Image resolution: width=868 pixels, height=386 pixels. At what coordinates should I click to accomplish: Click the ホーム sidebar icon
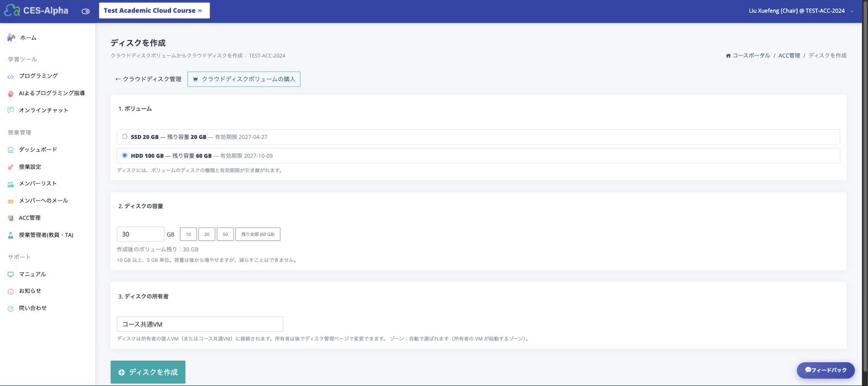pyautogui.click(x=11, y=38)
